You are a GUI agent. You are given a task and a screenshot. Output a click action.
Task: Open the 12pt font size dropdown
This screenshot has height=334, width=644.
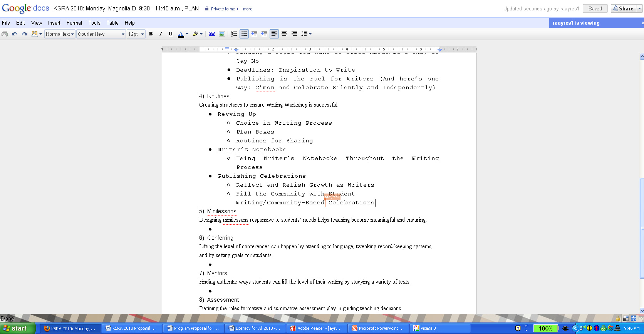point(136,34)
